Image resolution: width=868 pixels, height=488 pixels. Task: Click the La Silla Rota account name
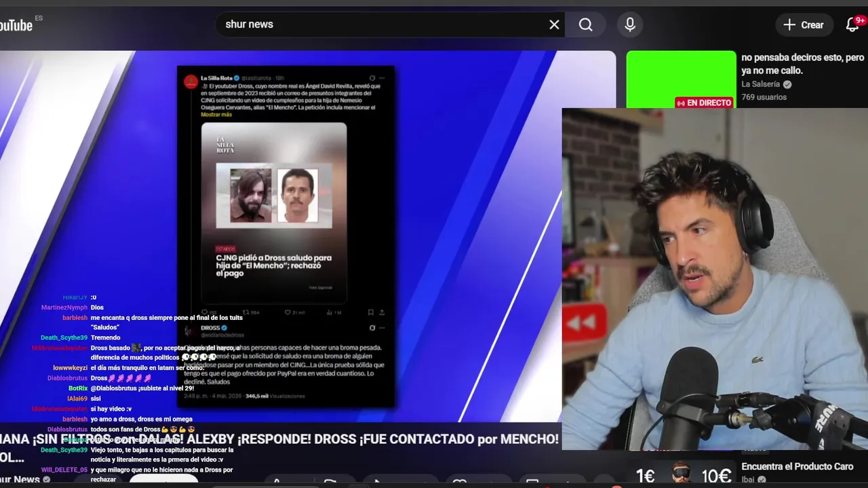click(x=216, y=78)
